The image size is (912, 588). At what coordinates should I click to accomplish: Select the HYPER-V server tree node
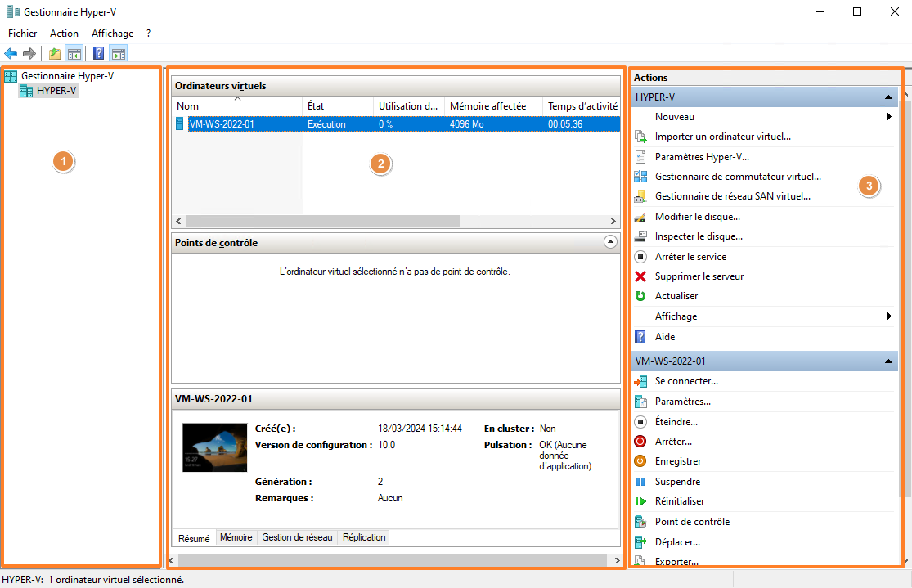[x=56, y=91]
